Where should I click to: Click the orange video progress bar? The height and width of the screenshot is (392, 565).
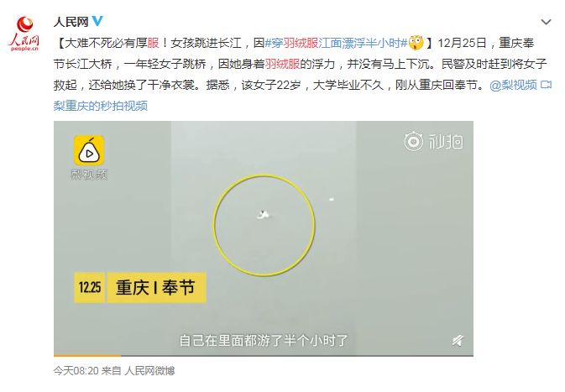click(87, 356)
